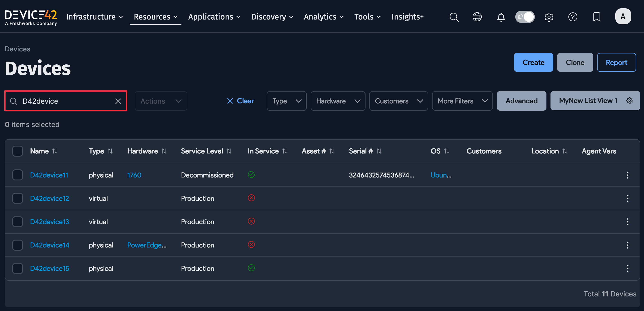This screenshot has height=311, width=644.
Task: Switch to dark mode using the theme toggle
Action: coord(525,17)
